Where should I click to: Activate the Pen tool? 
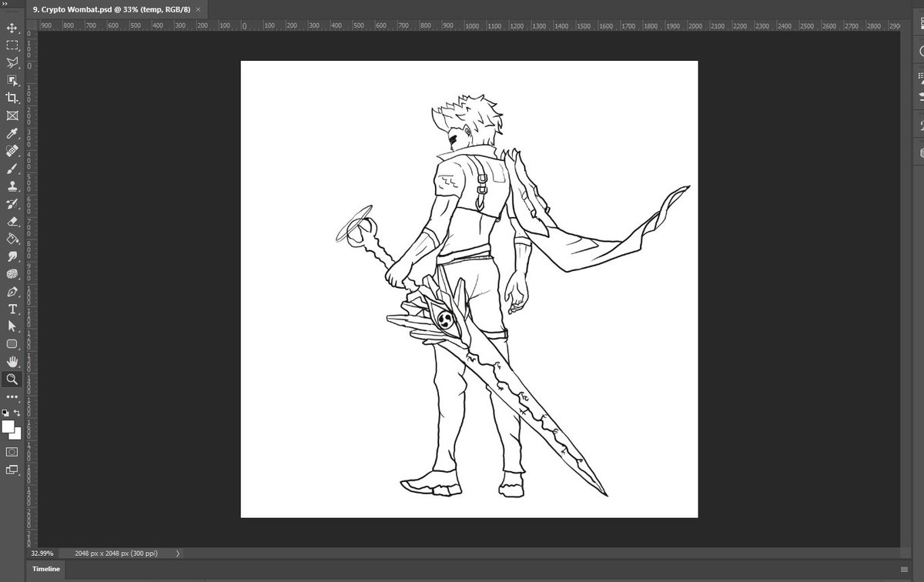11,292
